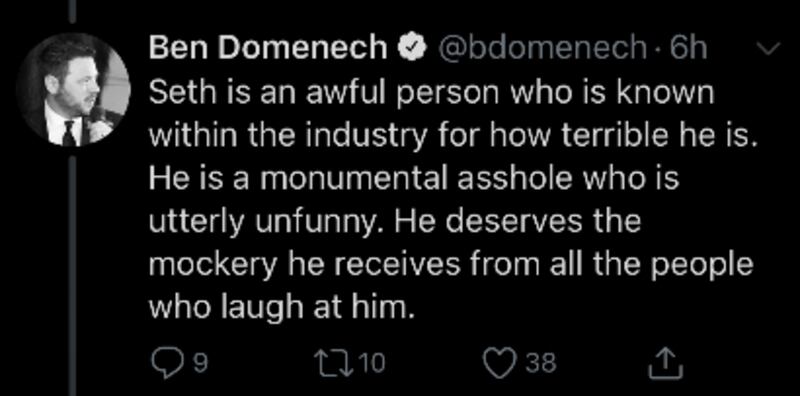Open Ben Domenech's profile picture
The height and width of the screenshot is (396, 800).
point(73,90)
